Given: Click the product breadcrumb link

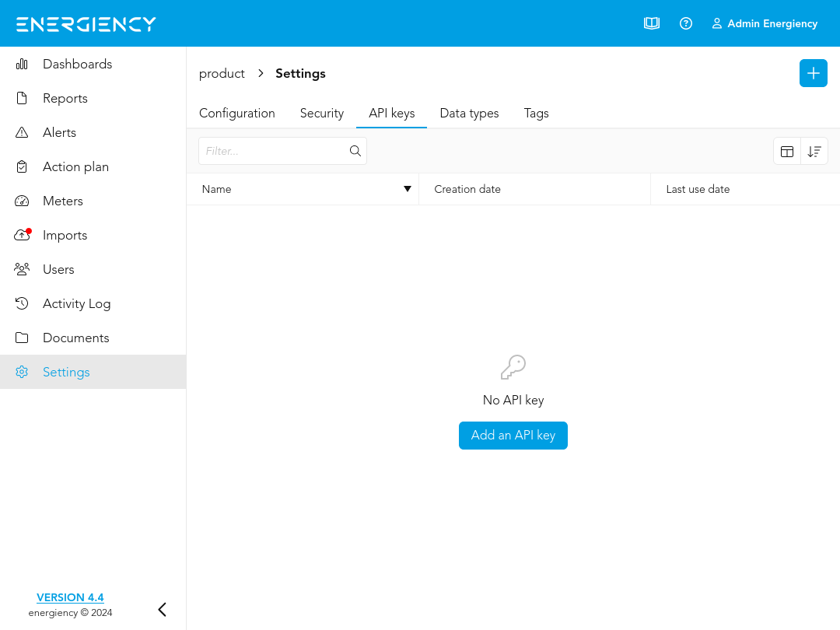Looking at the screenshot, I should click(222, 73).
